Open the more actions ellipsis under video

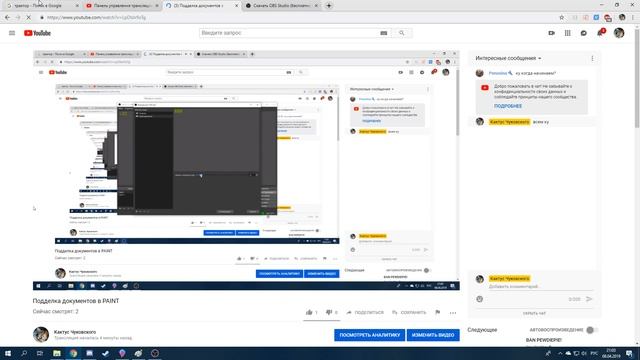tap(453, 313)
